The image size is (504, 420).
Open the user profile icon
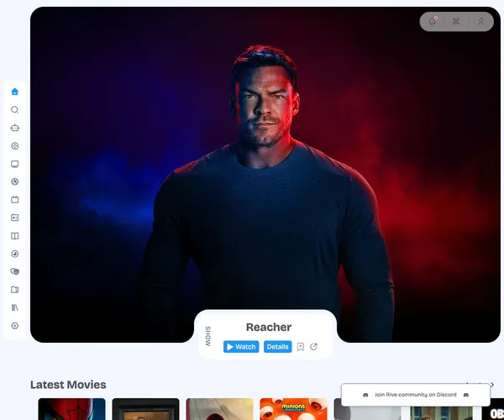(480, 22)
